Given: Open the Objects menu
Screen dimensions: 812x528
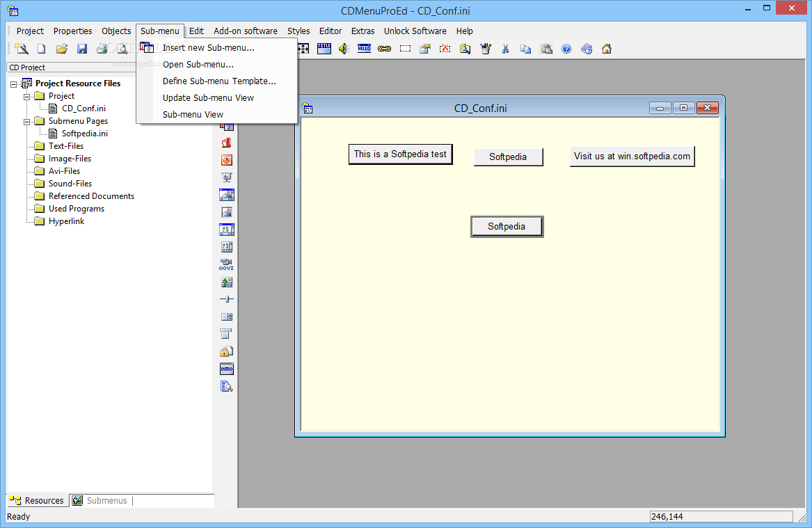Looking at the screenshot, I should [116, 31].
